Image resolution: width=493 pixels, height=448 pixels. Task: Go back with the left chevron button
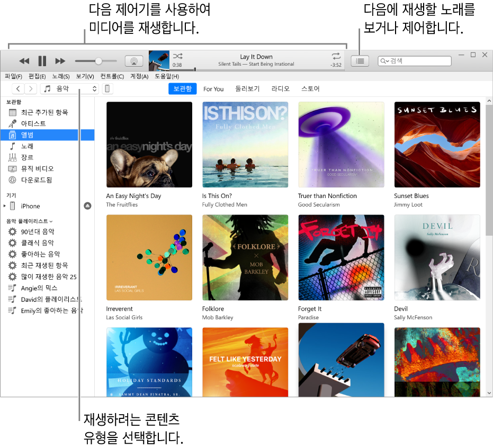pyautogui.click(x=18, y=89)
